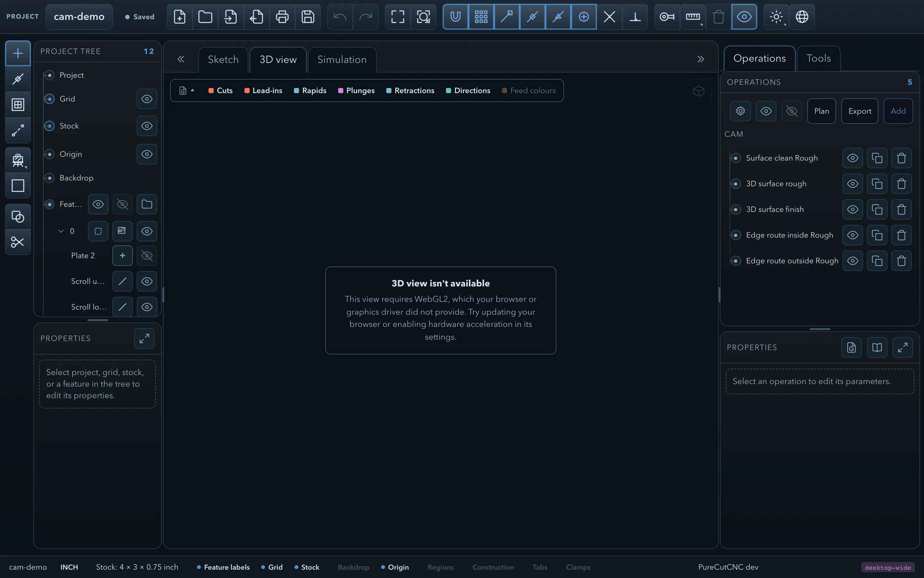Duplicate the 3D surface rough operation

pyautogui.click(x=877, y=184)
